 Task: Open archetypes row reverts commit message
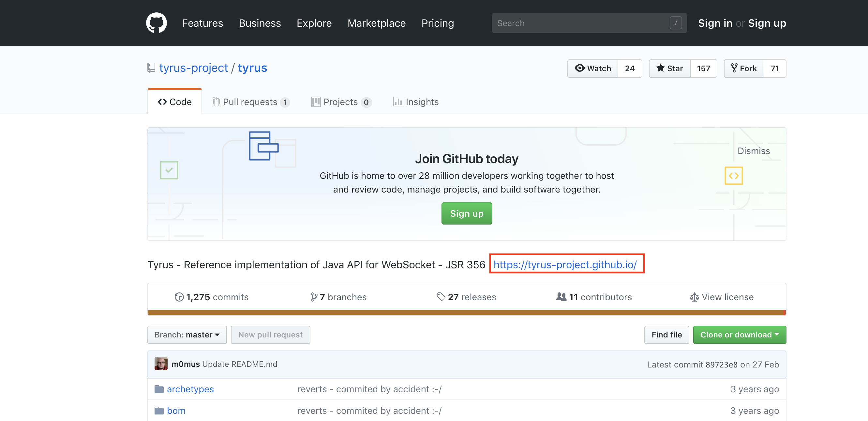coord(369,389)
